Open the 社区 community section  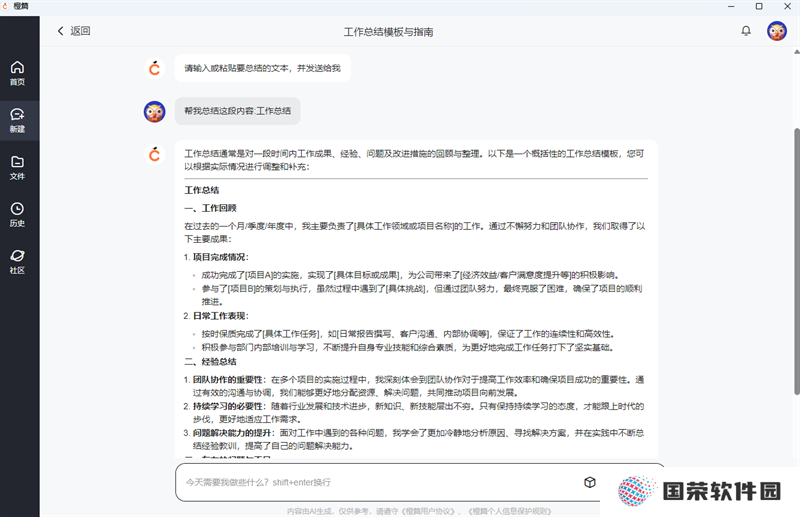[x=17, y=262]
